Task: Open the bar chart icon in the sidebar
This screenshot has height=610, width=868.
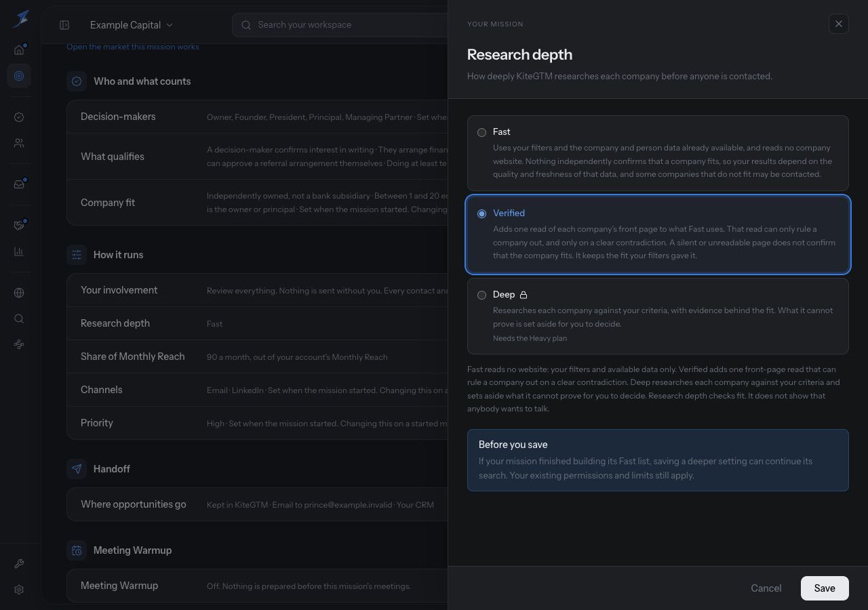Action: pyautogui.click(x=19, y=251)
